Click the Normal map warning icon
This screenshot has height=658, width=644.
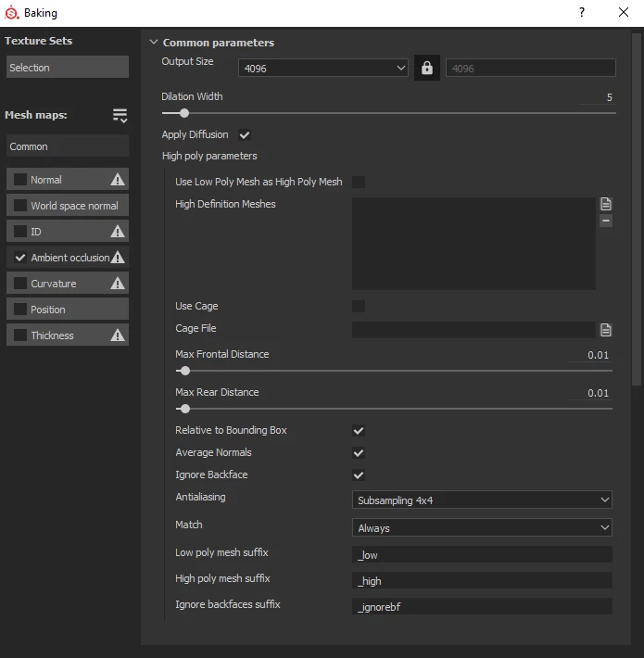coord(118,180)
